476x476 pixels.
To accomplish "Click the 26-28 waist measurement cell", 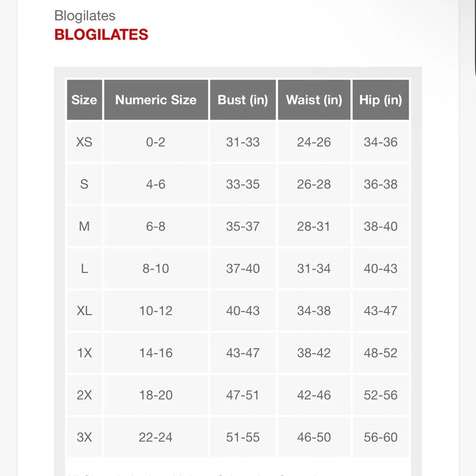I will point(314,184).
